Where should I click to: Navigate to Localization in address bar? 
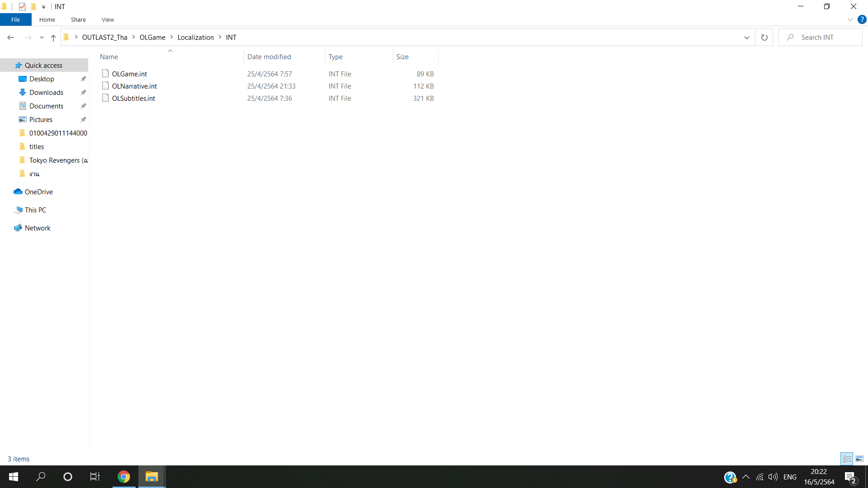pyautogui.click(x=195, y=38)
